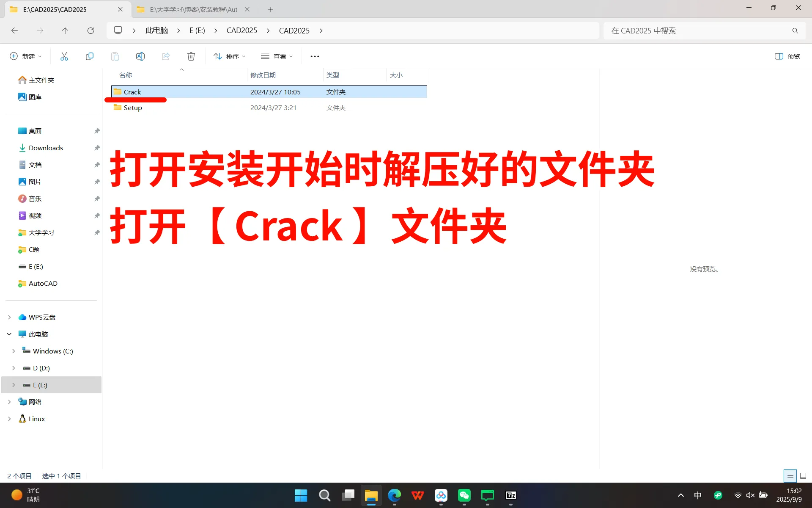Viewport: 812px width, 508px height.
Task: Collapse the 此电脑 tree item
Action: [x=9, y=334]
